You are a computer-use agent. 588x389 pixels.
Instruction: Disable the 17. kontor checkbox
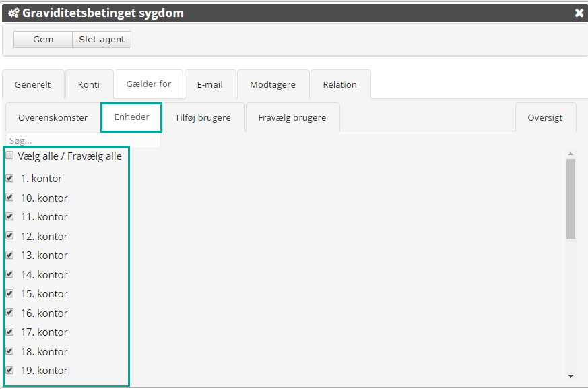(x=9, y=332)
